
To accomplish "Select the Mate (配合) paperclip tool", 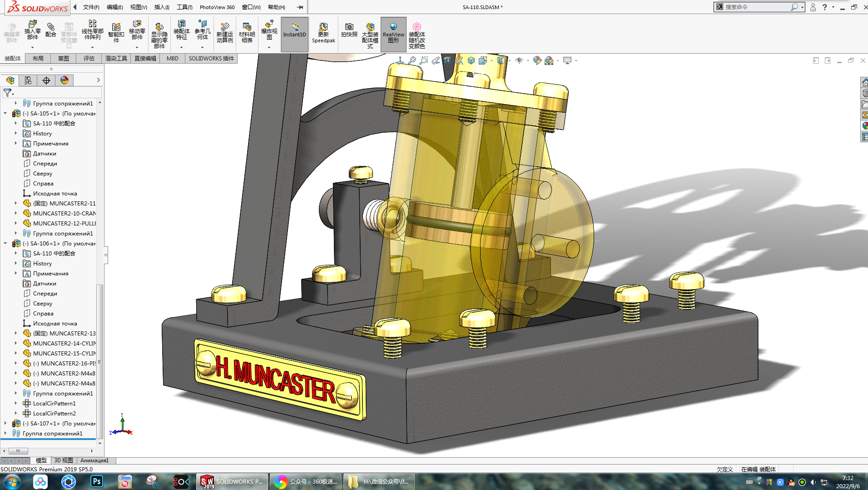I will pyautogui.click(x=51, y=30).
